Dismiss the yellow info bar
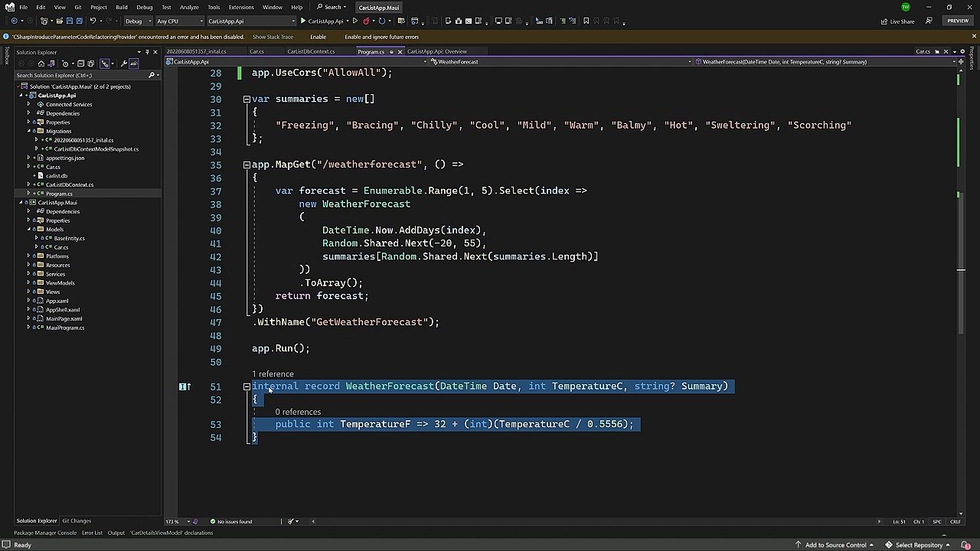The width and height of the screenshot is (980, 551). coord(974,37)
